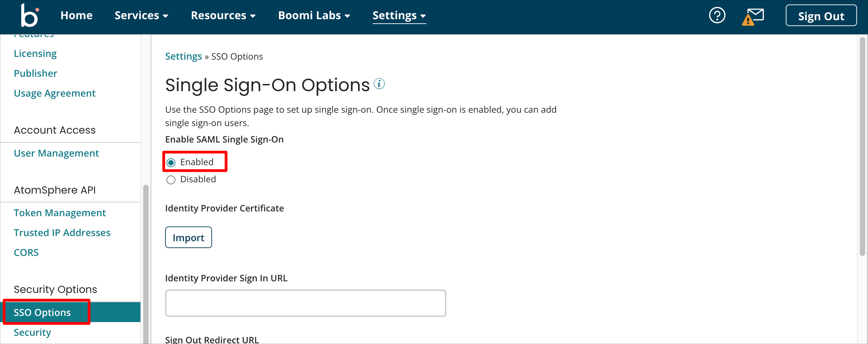
Task: Go to Trusted IP Addresses
Action: click(x=62, y=233)
